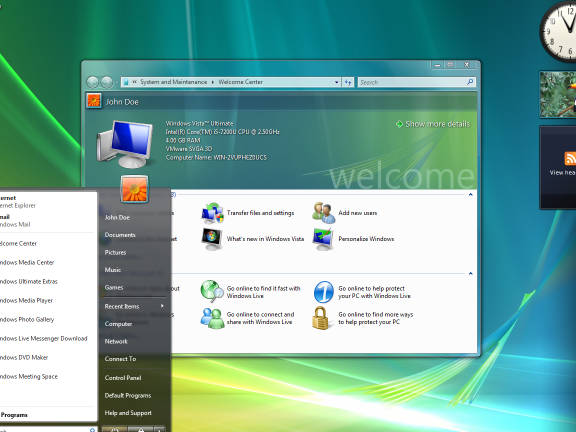Click the toucan slideshow gadget picture
The image size is (576, 432).
coord(558,94)
